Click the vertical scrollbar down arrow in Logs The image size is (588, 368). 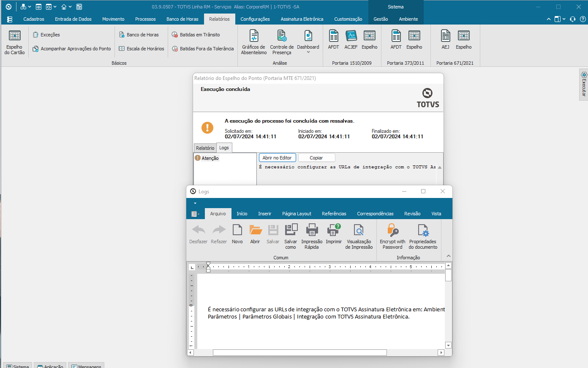449,345
